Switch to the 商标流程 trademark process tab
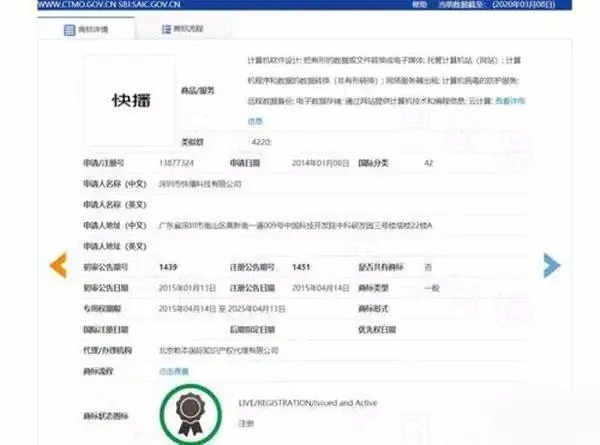The width and height of the screenshot is (600, 445). (183, 29)
